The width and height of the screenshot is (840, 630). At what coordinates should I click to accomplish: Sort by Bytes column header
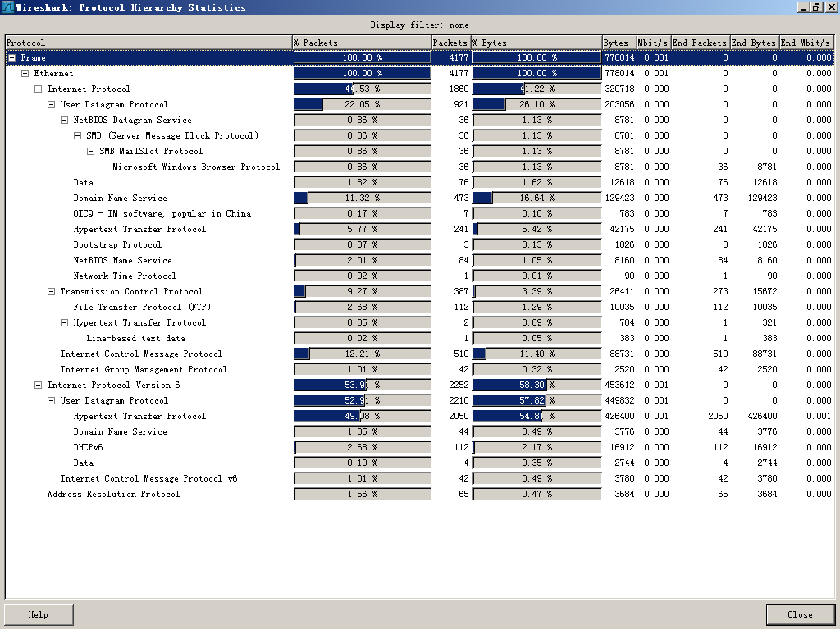tap(619, 43)
